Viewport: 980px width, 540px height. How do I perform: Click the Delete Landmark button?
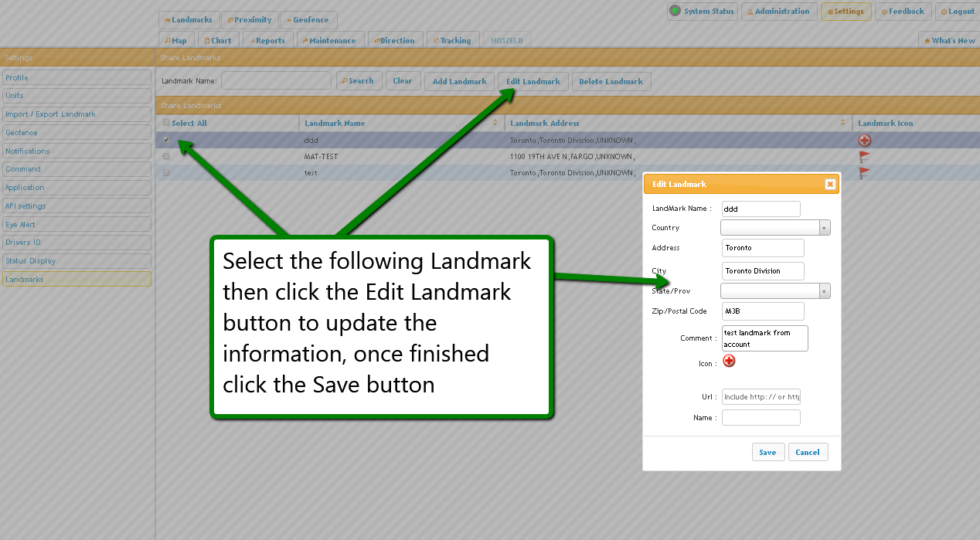coord(611,81)
